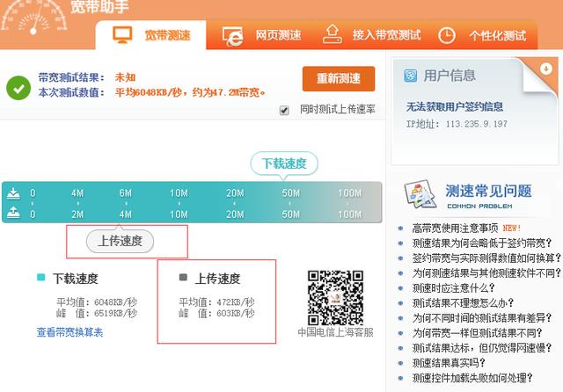Screen dimensions: 563x392
Task: Click the gray 上传速度 legend swatch
Action: (x=183, y=277)
